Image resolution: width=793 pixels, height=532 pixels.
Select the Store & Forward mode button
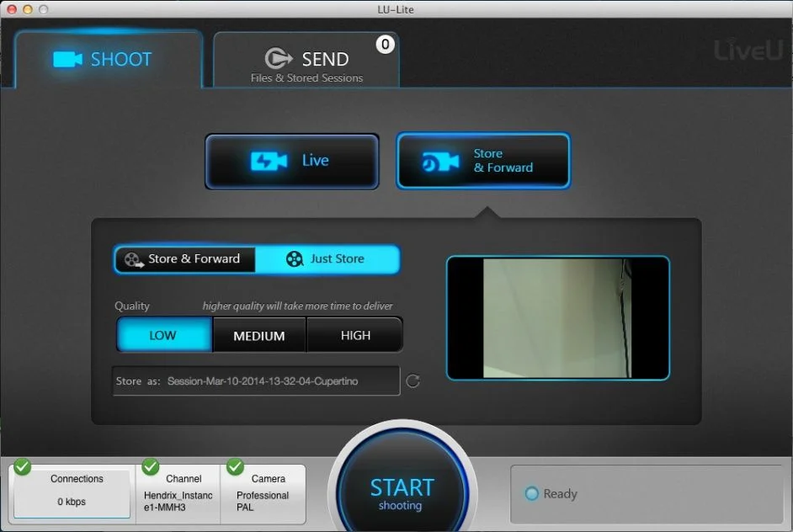(x=483, y=161)
